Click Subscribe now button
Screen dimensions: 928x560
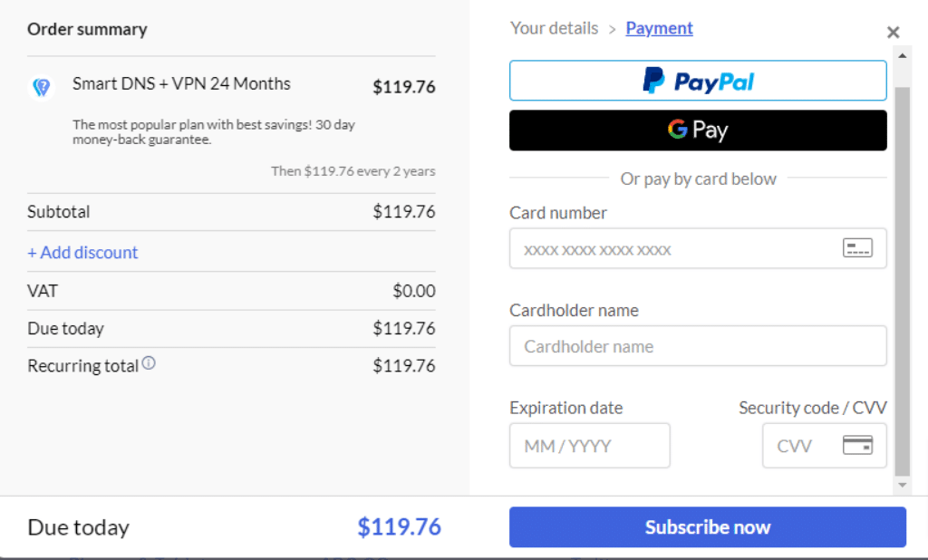pos(708,526)
